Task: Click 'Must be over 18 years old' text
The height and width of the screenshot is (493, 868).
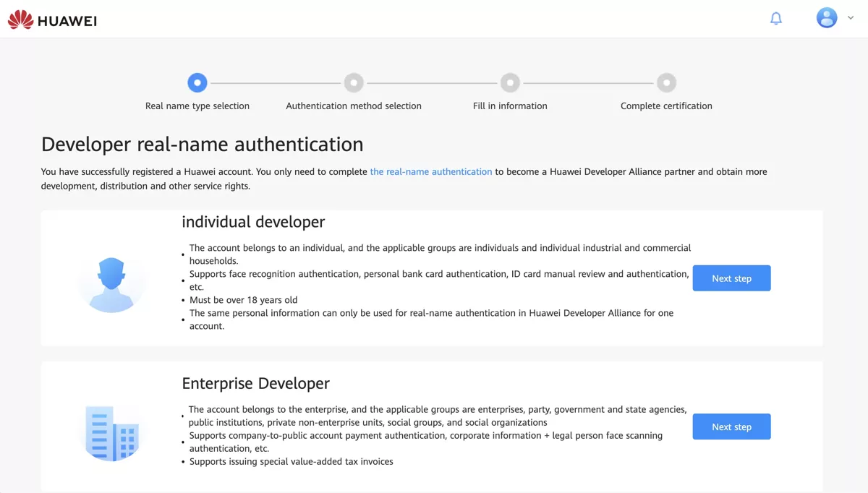Action: point(243,300)
